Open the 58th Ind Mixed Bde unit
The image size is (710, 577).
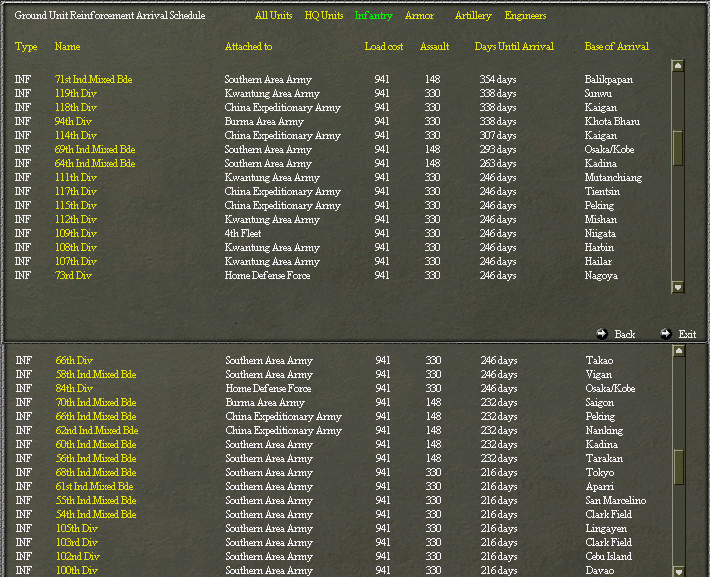point(96,375)
